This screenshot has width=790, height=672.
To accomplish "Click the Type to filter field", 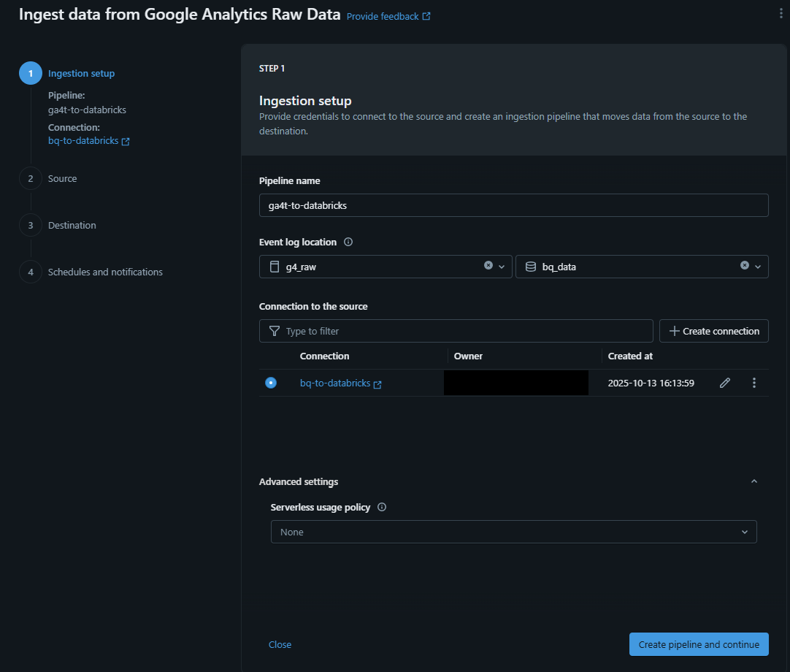I will coord(456,331).
